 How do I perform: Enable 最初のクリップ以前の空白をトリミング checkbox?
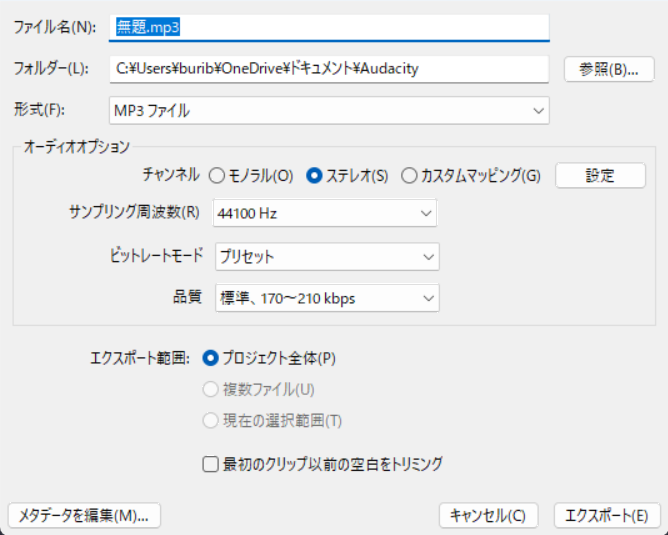point(210,464)
